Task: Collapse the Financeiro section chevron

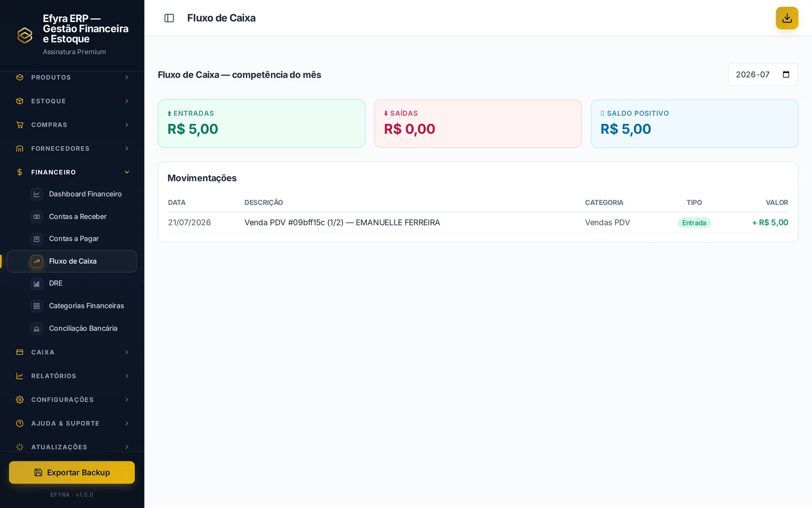Action: [127, 172]
